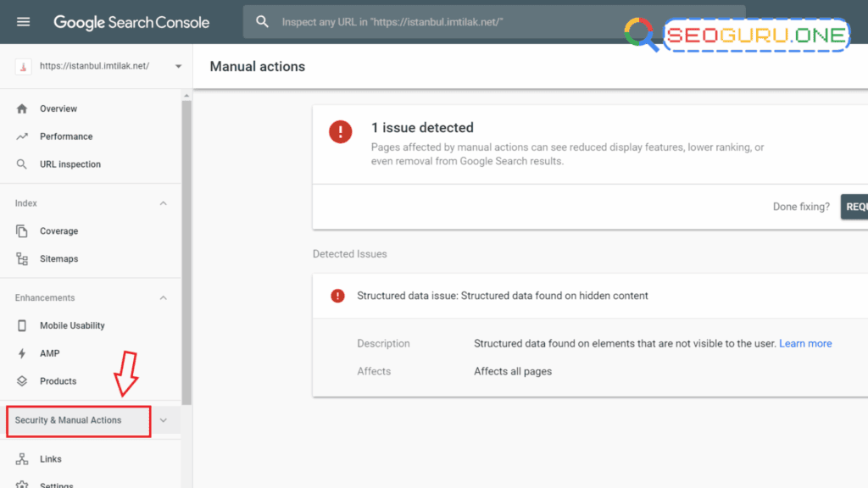868x488 pixels.
Task: Collapse the Enhancements section
Action: point(164,297)
